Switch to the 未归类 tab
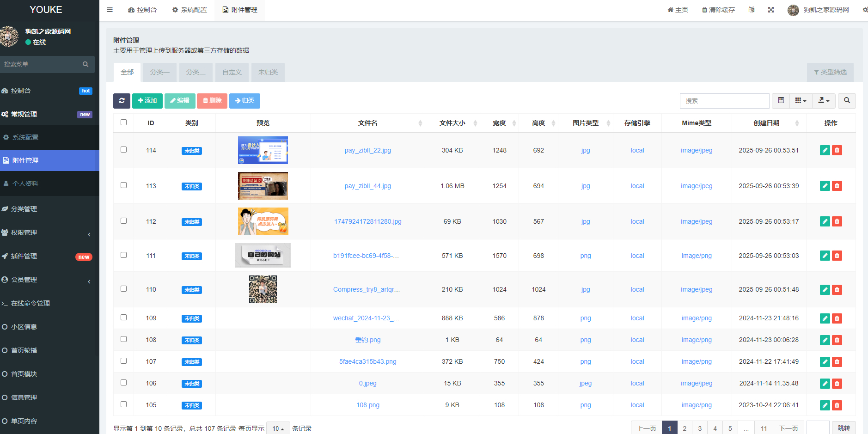The height and width of the screenshot is (434, 868). click(268, 72)
